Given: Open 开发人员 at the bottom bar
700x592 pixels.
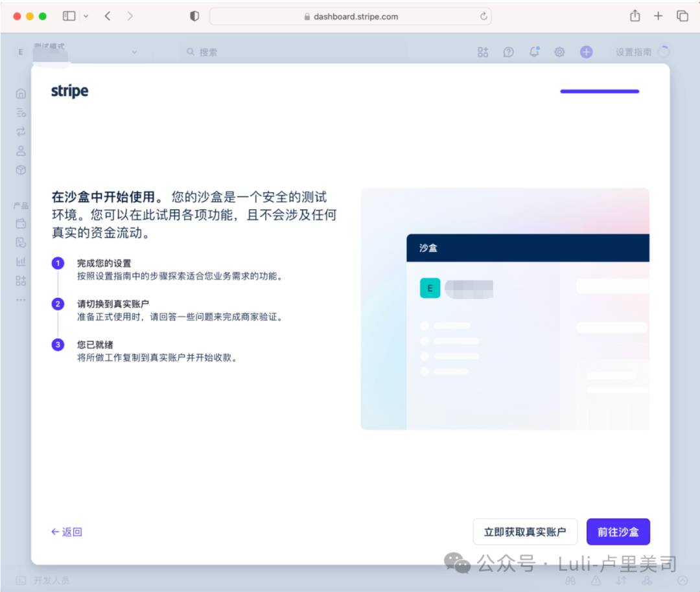Looking at the screenshot, I should tap(44, 580).
